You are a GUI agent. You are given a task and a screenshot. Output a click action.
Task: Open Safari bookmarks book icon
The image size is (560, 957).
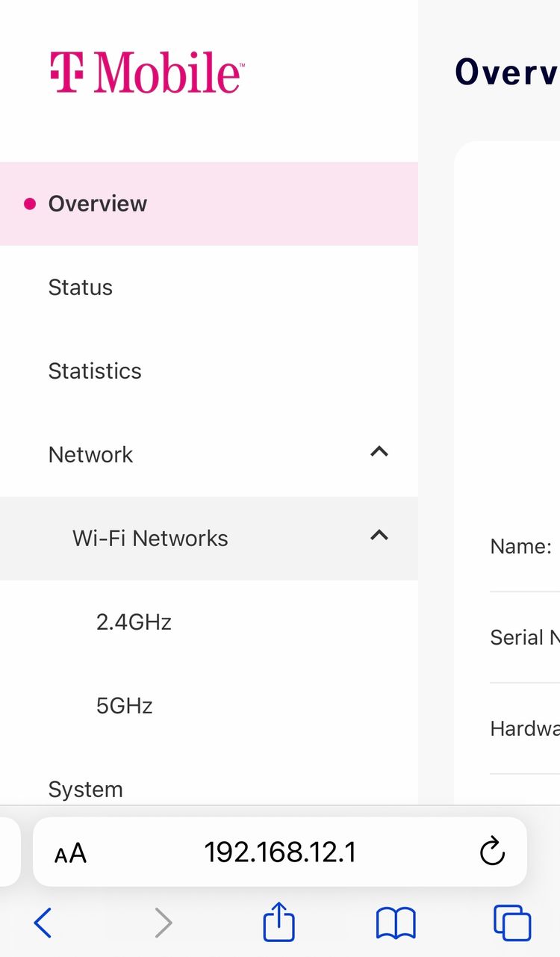396,923
